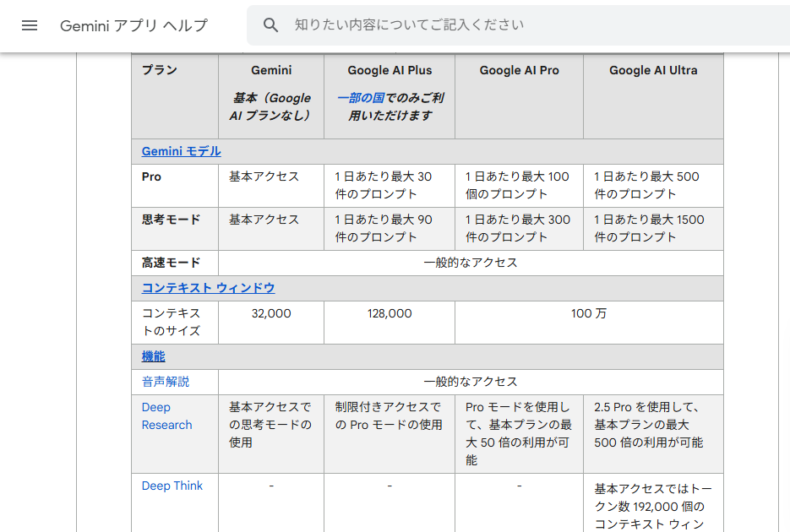
Task: Click the magnifying glass search icon
Action: click(270, 25)
